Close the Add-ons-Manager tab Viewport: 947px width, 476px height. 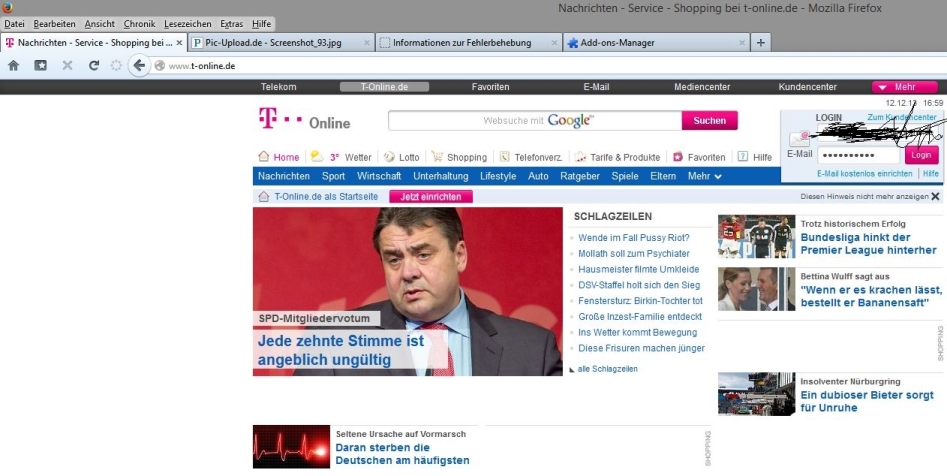[742, 43]
